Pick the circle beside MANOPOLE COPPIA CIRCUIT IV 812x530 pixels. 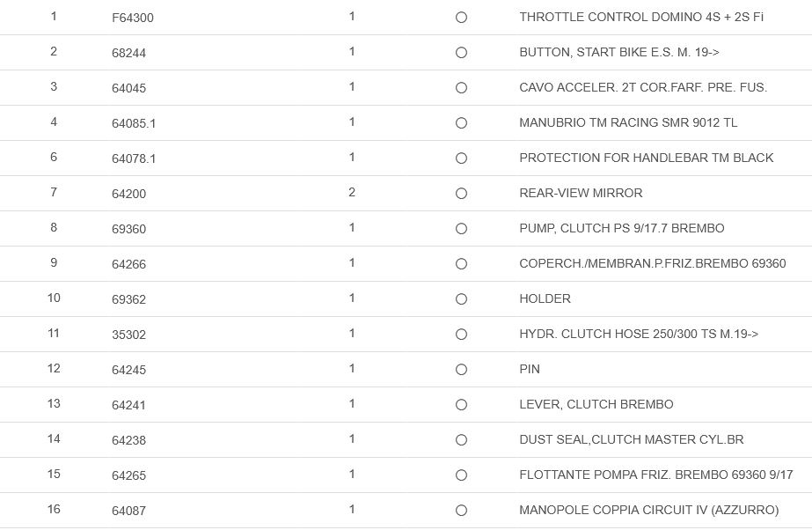point(461,511)
